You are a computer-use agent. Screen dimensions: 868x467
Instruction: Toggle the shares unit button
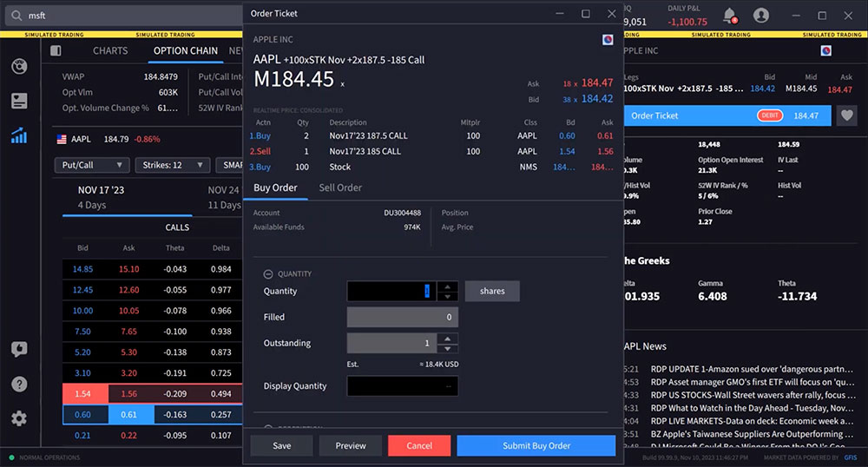tap(492, 291)
